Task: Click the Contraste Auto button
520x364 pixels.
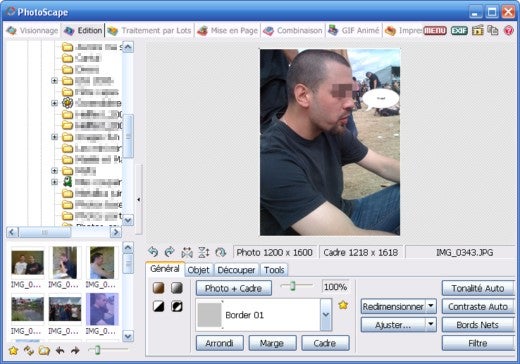Action: [x=478, y=307]
